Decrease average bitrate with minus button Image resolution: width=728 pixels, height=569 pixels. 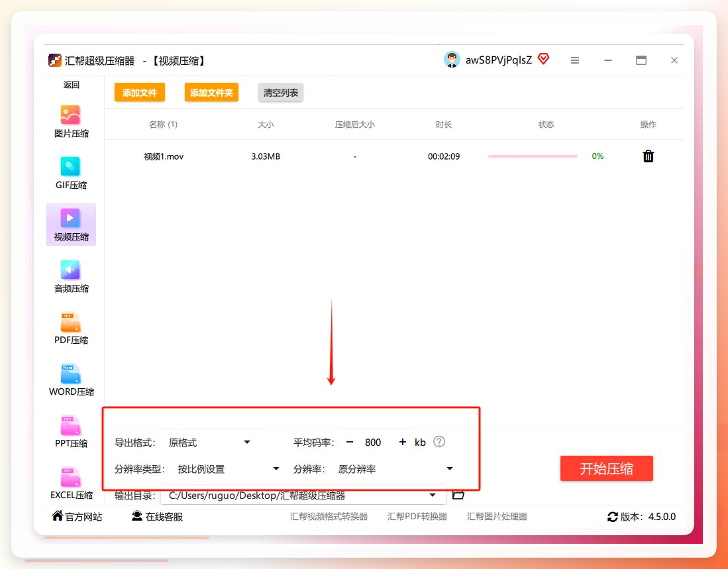(350, 442)
